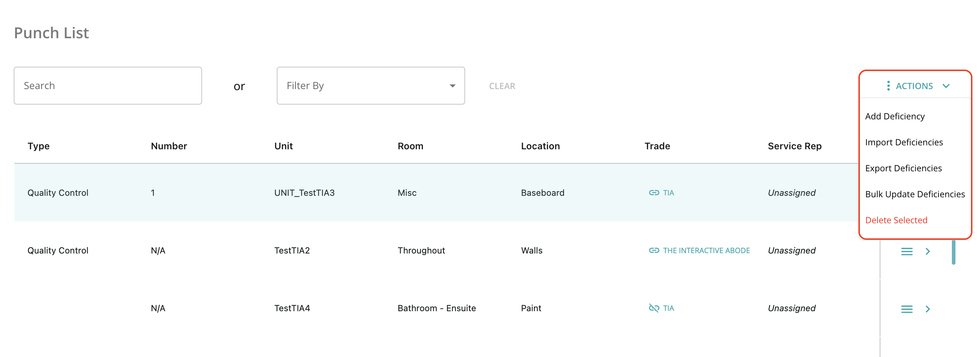
Task: Sort by the Trade column header
Action: [657, 146]
